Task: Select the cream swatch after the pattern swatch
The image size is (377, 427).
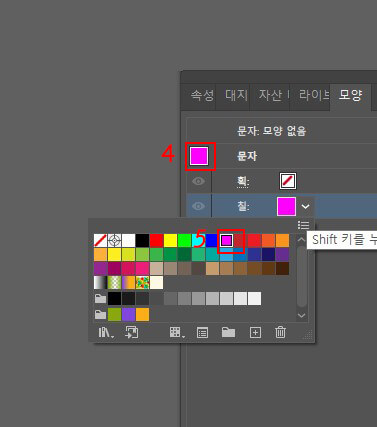Action: coord(156,282)
